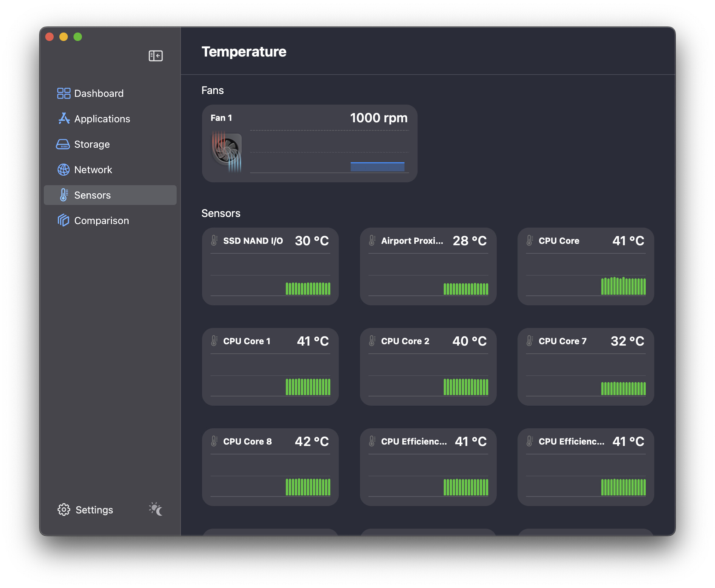This screenshot has height=588, width=715.
Task: Collapse the sidebar with the panel icon
Action: click(155, 56)
